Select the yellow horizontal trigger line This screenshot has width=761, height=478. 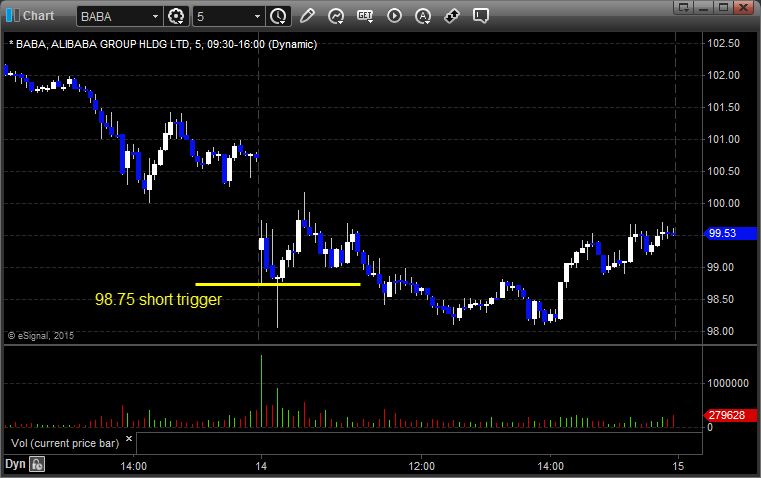[278, 284]
